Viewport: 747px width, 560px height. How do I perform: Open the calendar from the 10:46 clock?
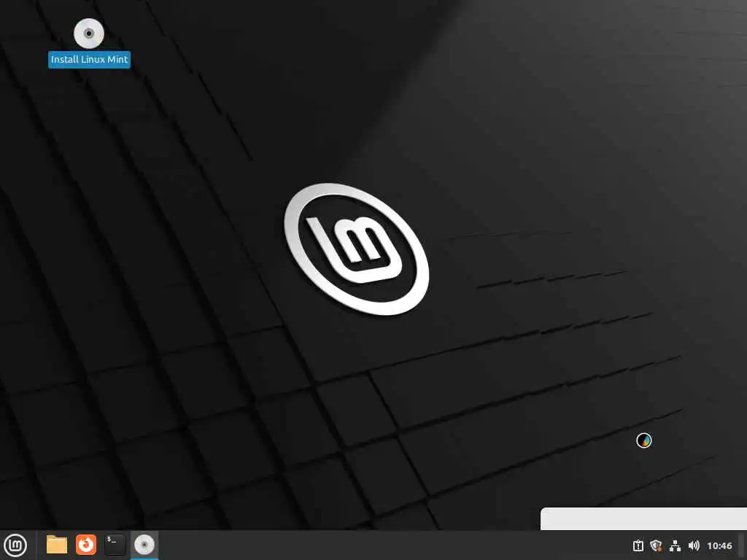tap(719, 545)
